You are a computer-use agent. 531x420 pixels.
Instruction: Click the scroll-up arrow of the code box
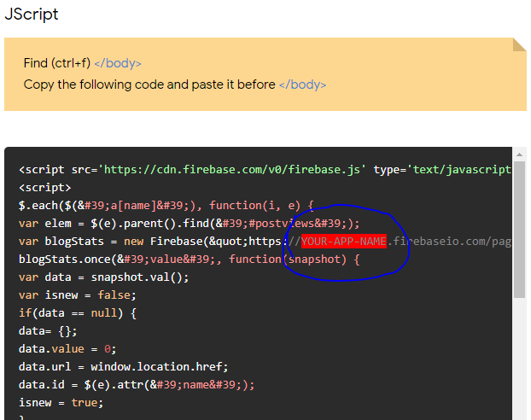tap(519, 155)
